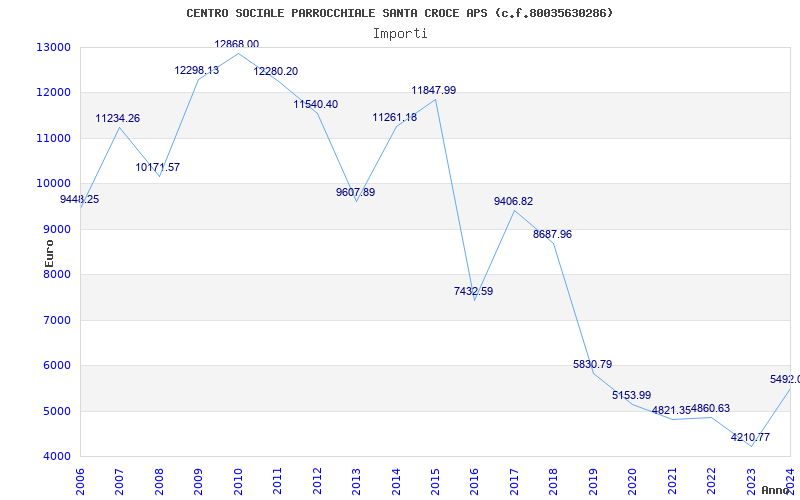Click the 2008 year label
Image resolution: width=800 pixels, height=500 pixels.
[159, 481]
